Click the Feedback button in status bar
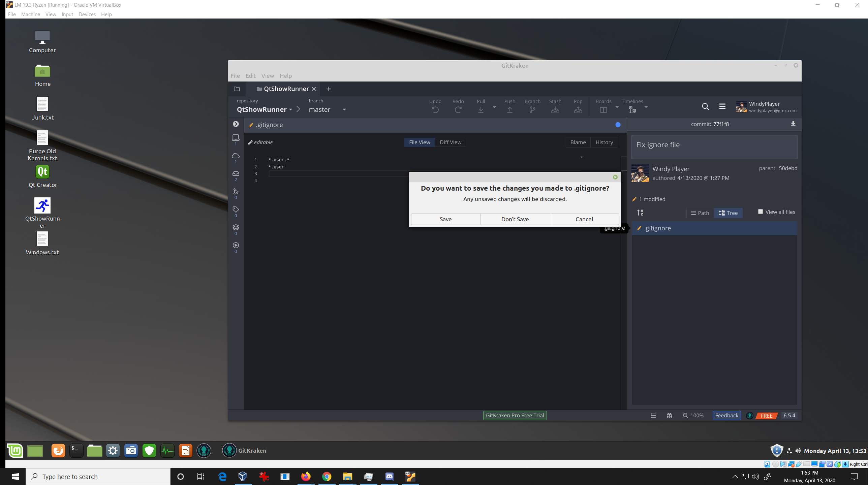 [x=726, y=415]
